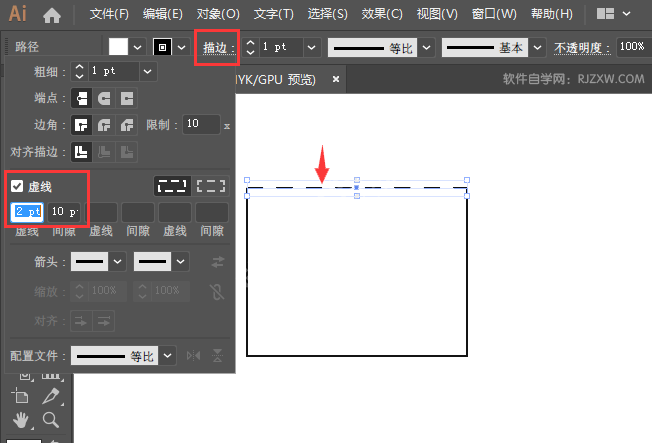Open the 选择(S) menu
Image resolution: width=652 pixels, height=443 pixels.
(x=327, y=14)
